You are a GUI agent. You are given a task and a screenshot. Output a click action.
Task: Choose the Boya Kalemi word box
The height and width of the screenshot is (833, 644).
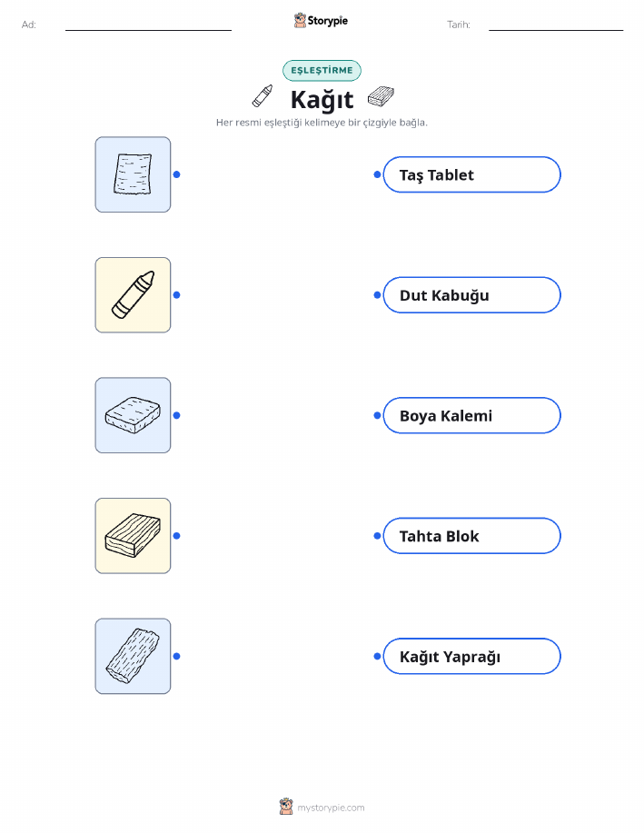click(471, 415)
